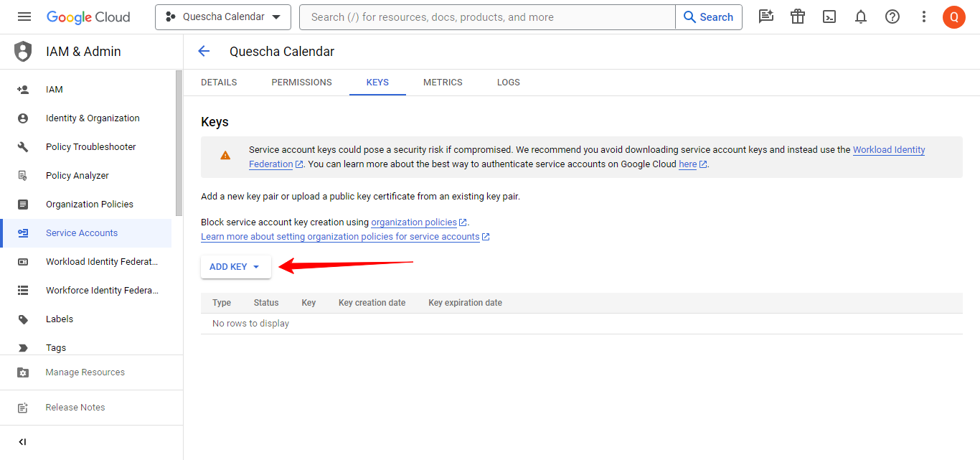Click the Cloud Shell terminal icon
The image size is (980, 460).
coord(829,17)
